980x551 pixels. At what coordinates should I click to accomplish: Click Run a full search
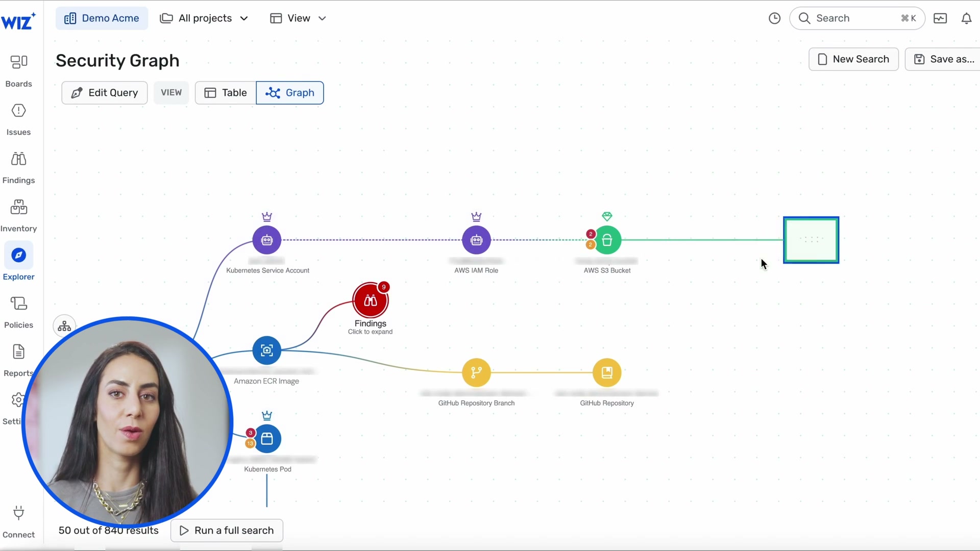click(227, 531)
